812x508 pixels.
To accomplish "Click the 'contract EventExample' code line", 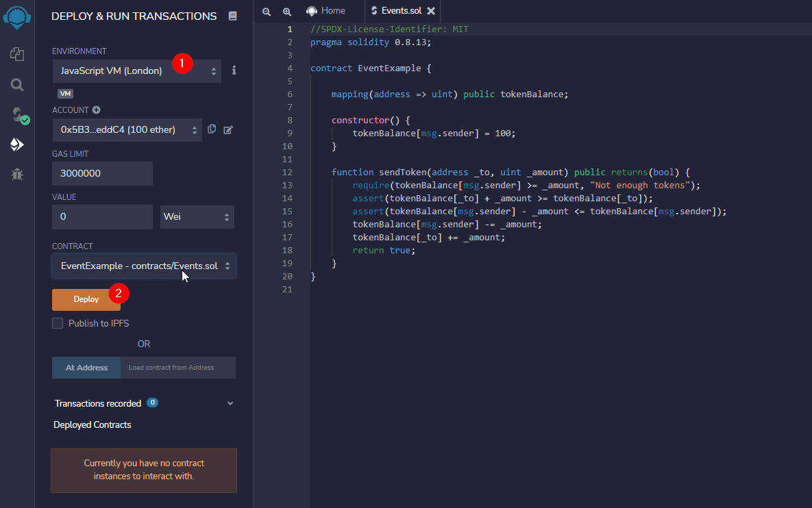I will tap(371, 68).
